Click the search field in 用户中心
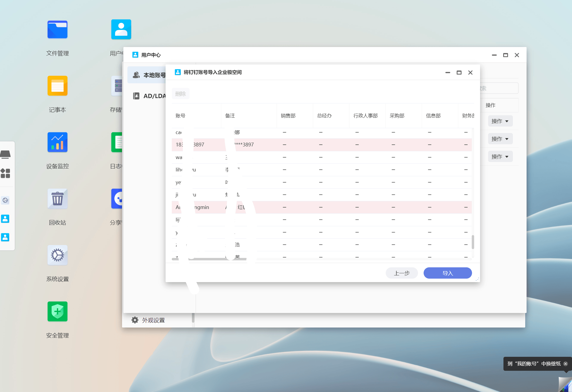572x392 pixels. click(499, 88)
